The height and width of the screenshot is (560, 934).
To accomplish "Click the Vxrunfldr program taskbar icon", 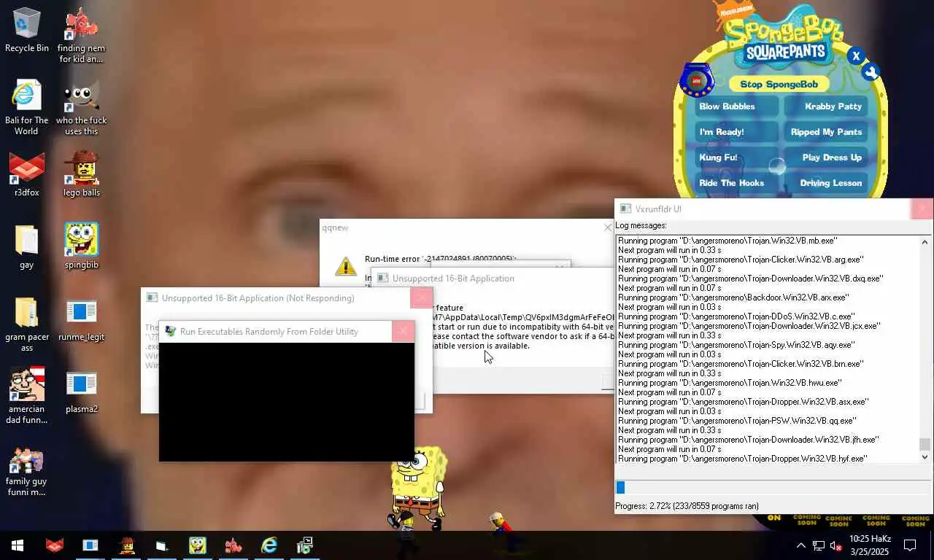I will tap(305, 545).
